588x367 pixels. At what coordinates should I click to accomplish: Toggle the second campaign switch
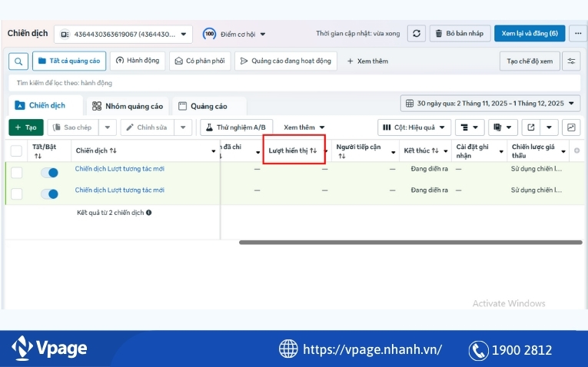click(x=49, y=194)
